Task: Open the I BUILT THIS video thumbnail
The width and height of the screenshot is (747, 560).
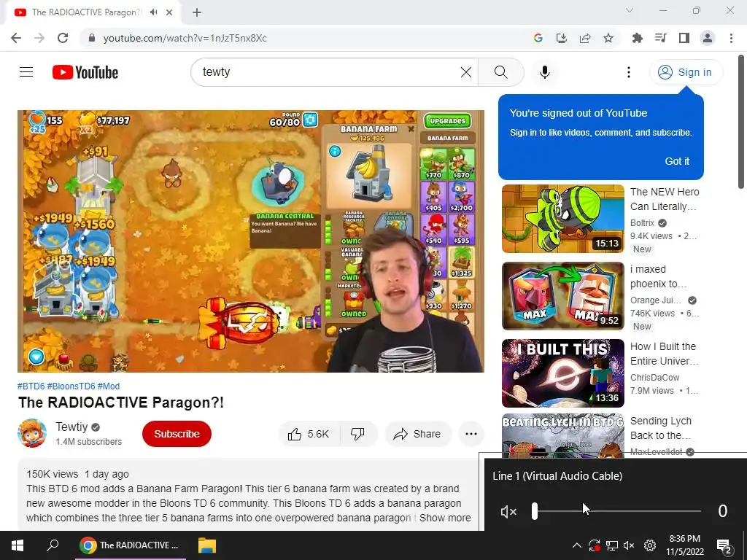Action: coord(563,373)
